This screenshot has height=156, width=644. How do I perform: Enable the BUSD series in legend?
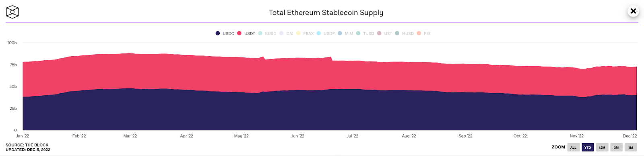pyautogui.click(x=267, y=33)
